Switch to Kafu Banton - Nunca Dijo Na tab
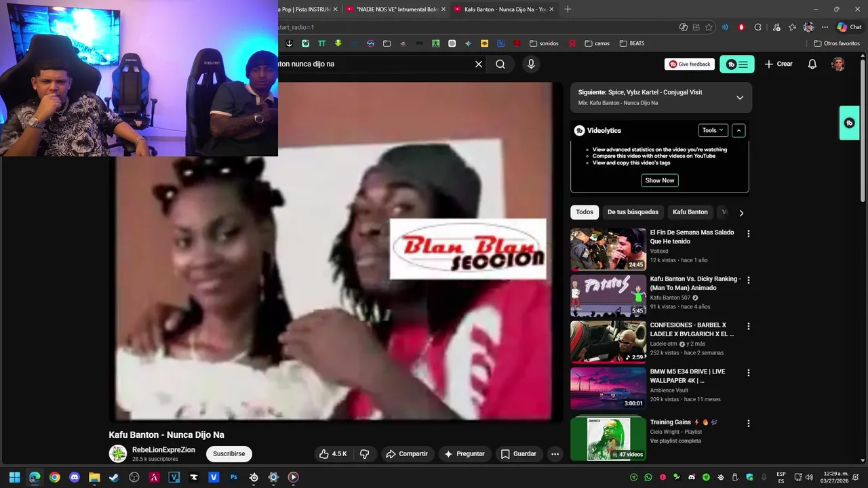868x488 pixels. [x=505, y=9]
